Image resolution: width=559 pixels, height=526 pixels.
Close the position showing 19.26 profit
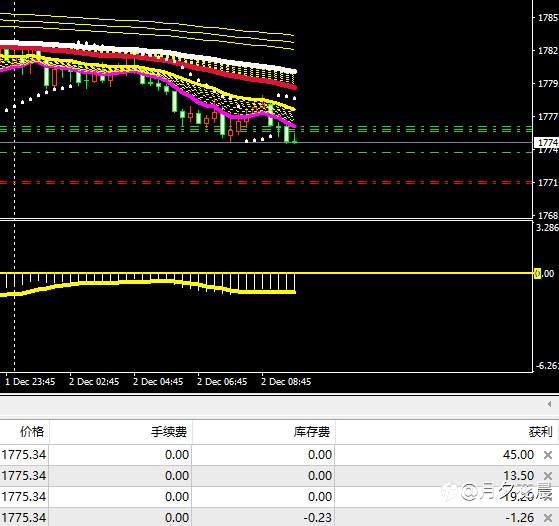point(548,496)
